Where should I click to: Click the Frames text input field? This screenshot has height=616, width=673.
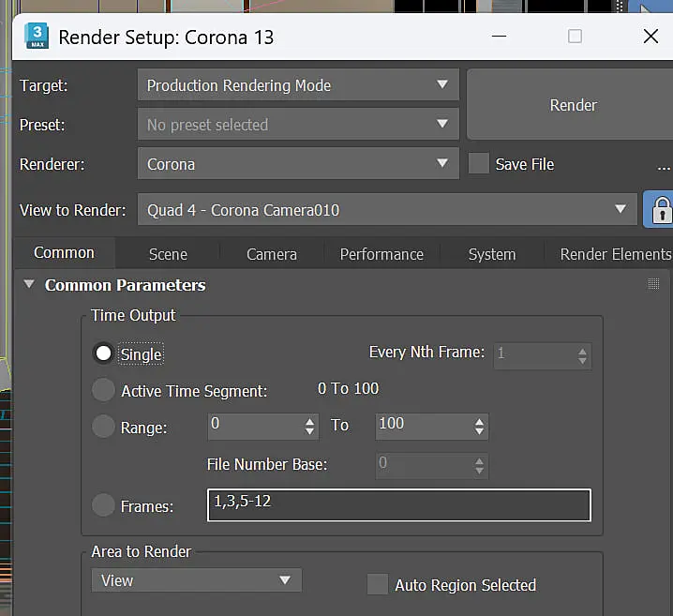398,504
